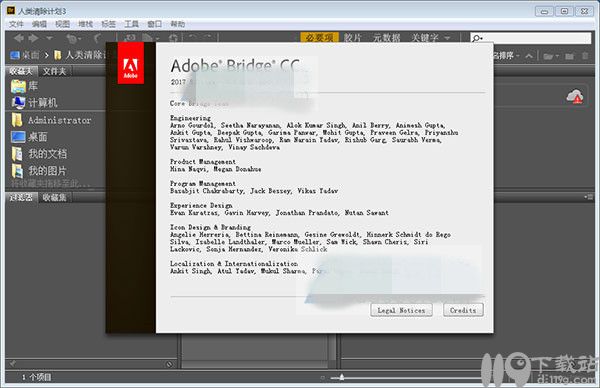Viewport: 600px width, 388px height.
Task: Switch to the 关键字 workspace
Action: coord(425,38)
